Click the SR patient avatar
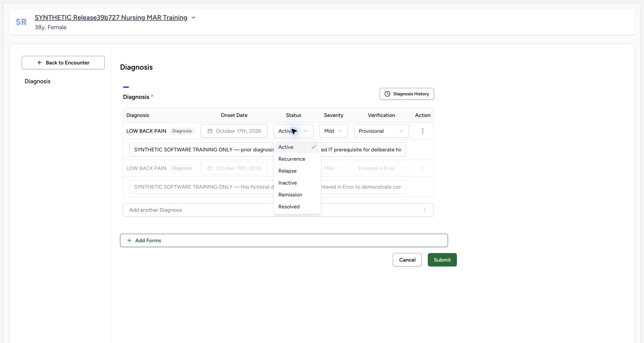644x343 pixels. point(21,22)
